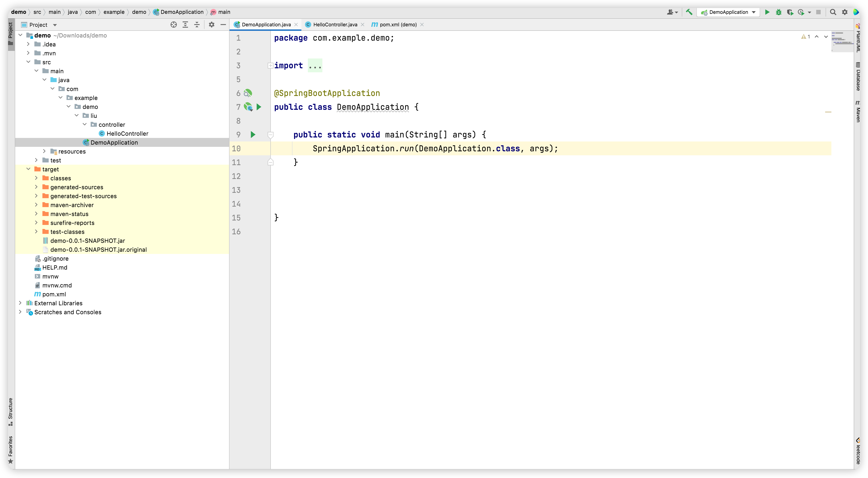This screenshot has width=868, height=478.
Task: Expand the .mvn folder
Action: click(28, 53)
